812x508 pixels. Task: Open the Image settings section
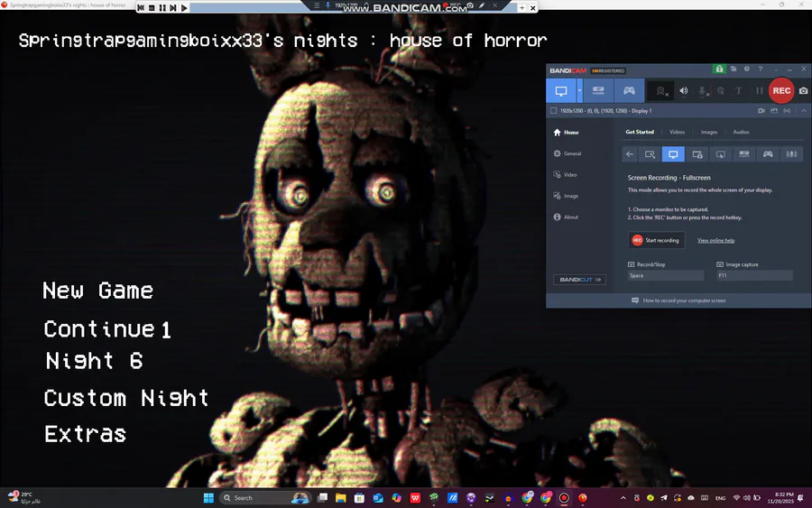[x=566, y=197]
